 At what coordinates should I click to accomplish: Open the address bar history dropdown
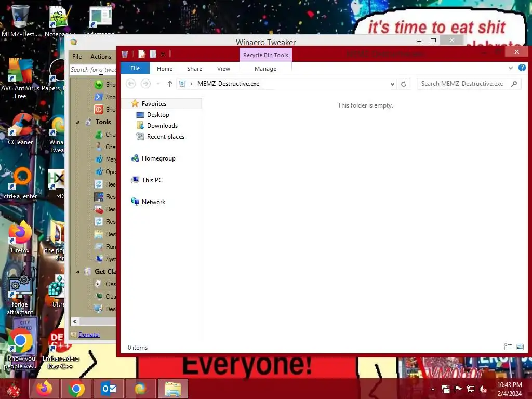(392, 84)
